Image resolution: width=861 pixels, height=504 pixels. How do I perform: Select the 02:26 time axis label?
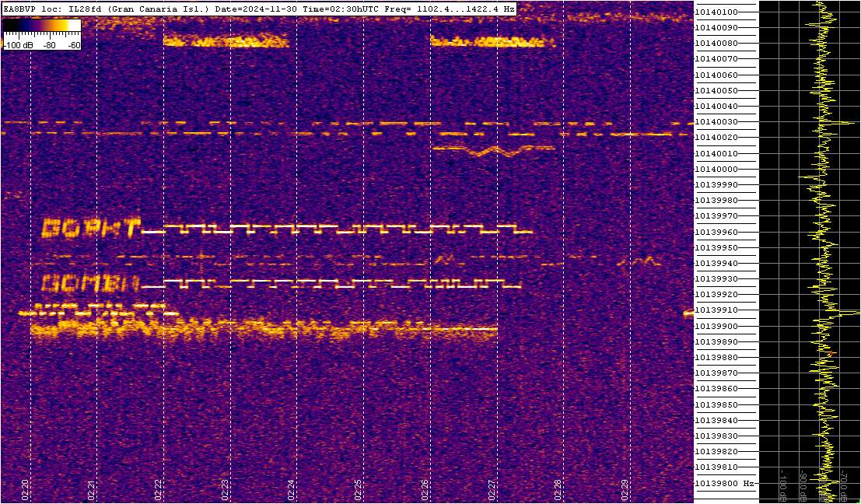coord(425,488)
